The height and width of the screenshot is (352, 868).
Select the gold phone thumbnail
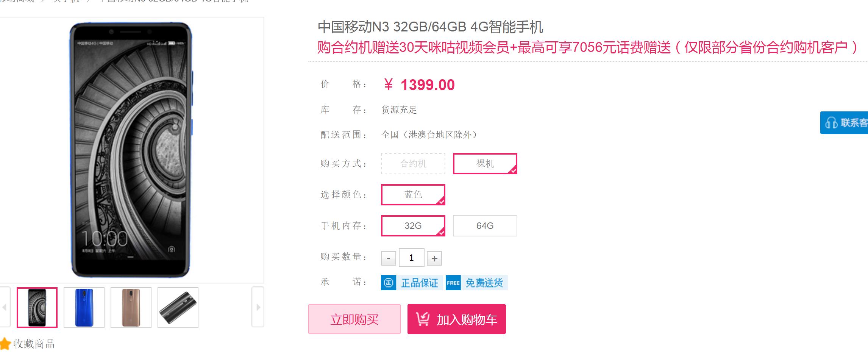coord(131,307)
